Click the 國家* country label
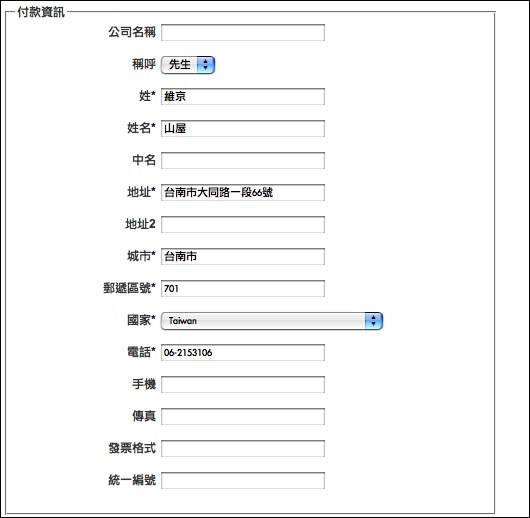Viewport: 530px width, 518px height. coord(141,320)
